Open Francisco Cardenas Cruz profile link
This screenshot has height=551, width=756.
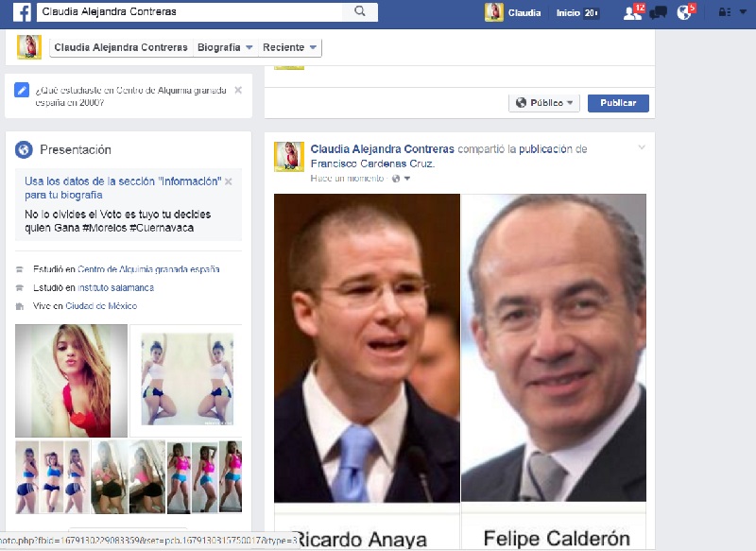pyautogui.click(x=372, y=164)
